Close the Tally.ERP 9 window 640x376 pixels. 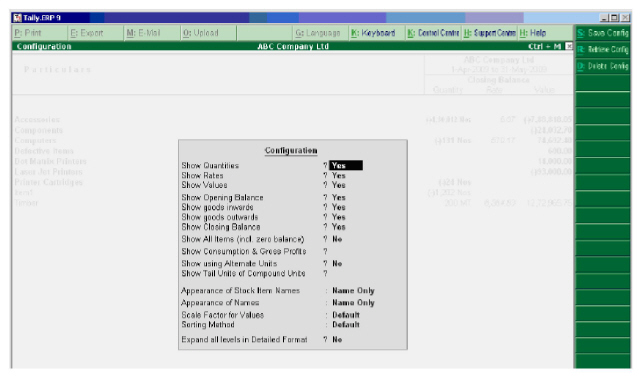point(625,18)
